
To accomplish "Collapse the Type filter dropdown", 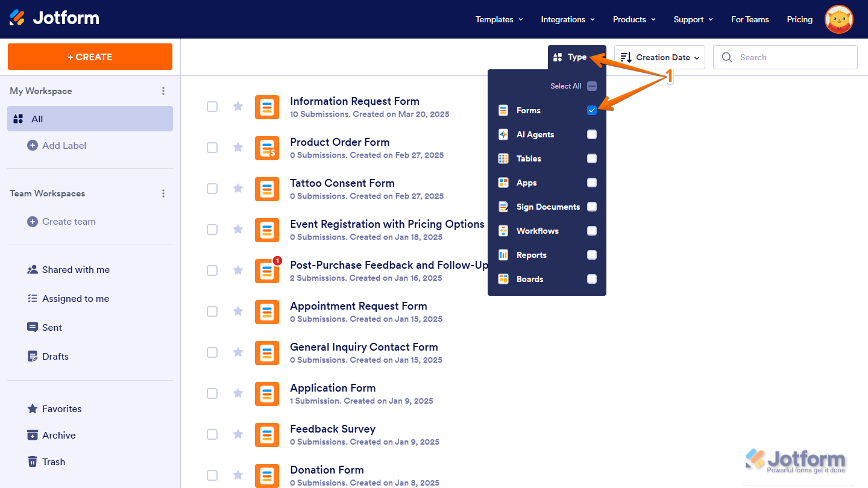I will (570, 57).
